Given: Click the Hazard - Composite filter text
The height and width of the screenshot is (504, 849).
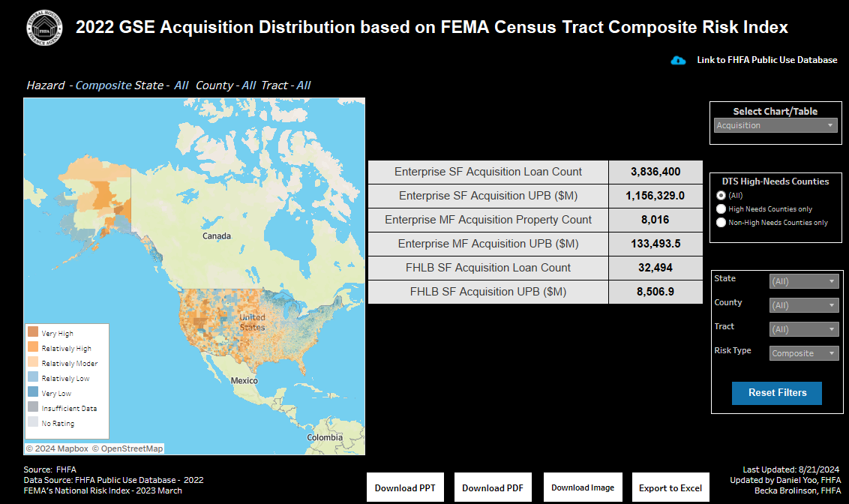Looking at the screenshot, I should [79, 85].
